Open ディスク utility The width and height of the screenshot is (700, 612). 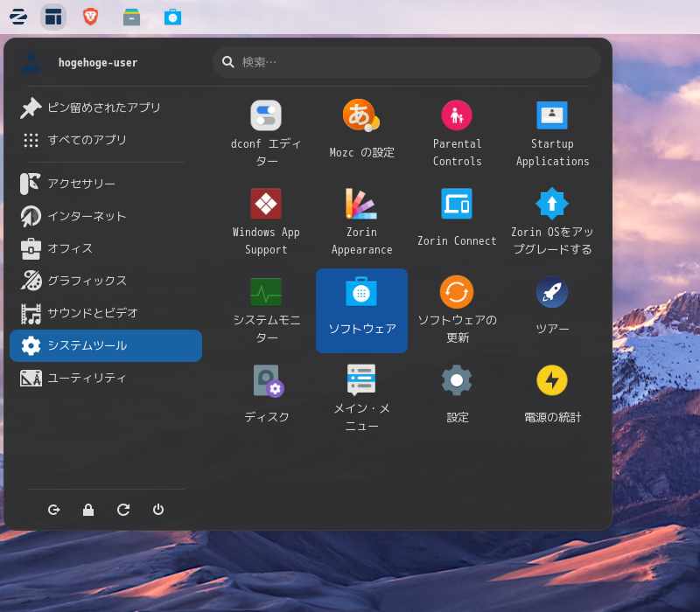click(x=266, y=399)
